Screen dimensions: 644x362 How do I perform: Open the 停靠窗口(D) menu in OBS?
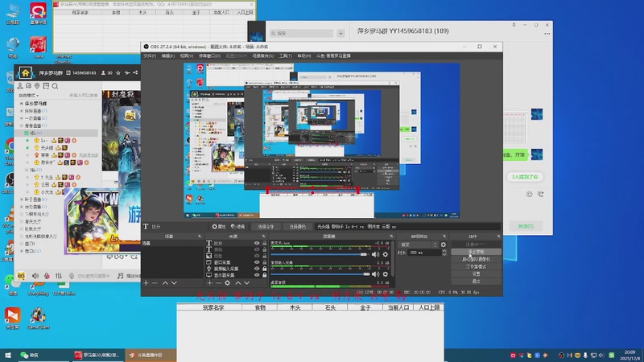coord(210,56)
